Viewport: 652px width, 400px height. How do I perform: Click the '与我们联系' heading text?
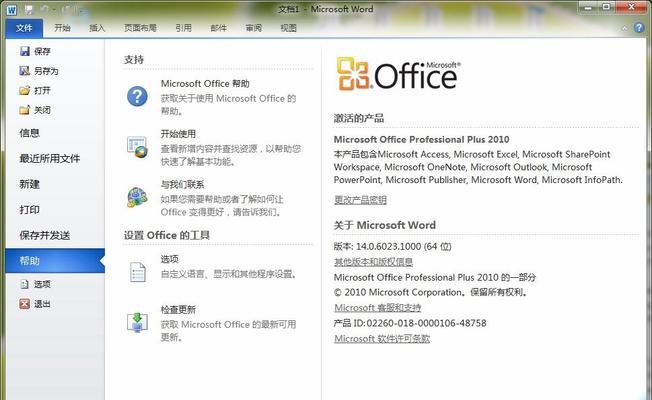coord(182,185)
